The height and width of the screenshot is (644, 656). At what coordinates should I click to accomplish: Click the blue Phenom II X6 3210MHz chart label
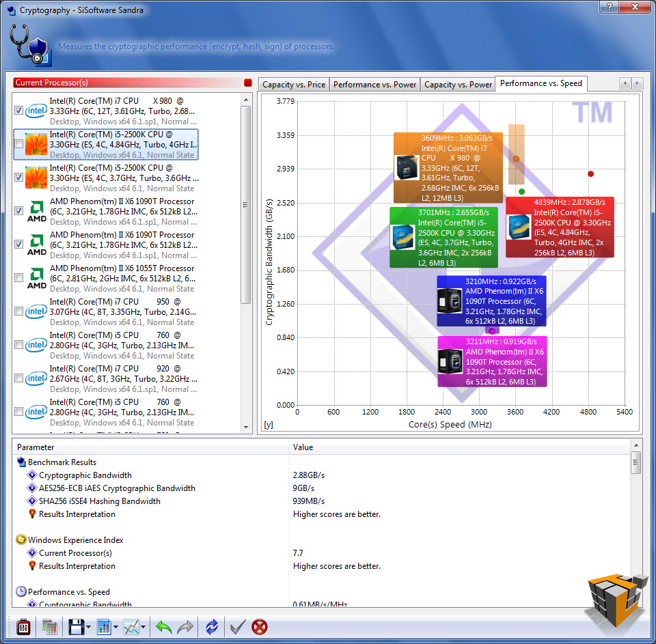491,301
